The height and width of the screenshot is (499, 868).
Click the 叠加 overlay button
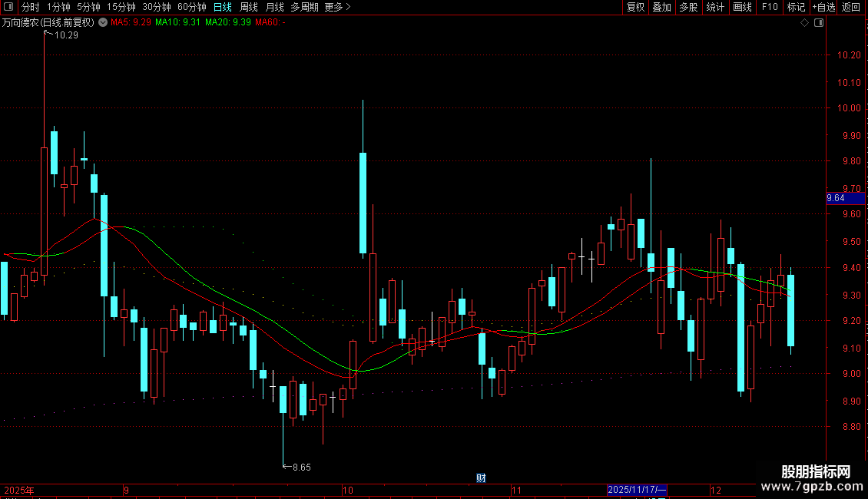tap(661, 7)
